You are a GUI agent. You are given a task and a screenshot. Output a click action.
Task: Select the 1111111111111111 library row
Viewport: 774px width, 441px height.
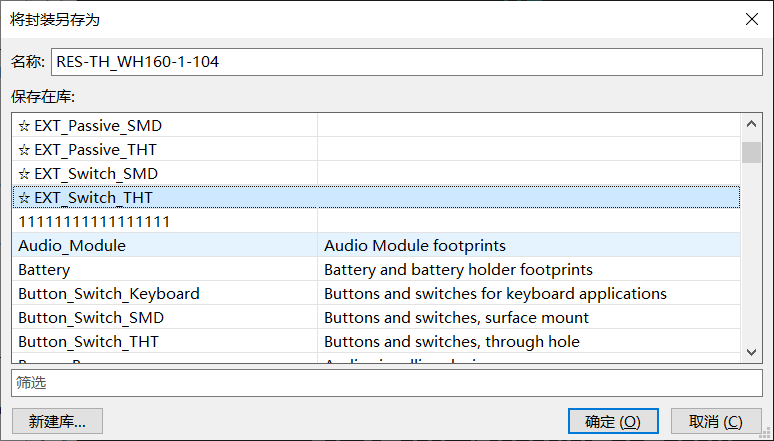(94, 222)
